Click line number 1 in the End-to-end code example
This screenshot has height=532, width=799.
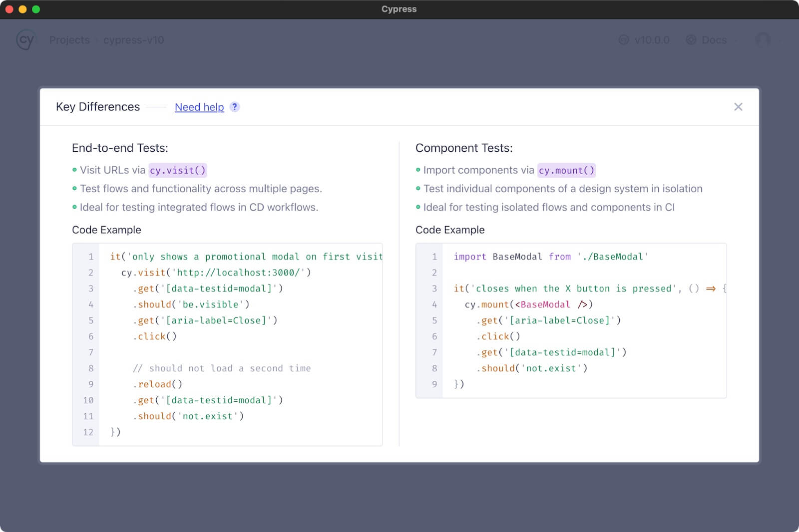[90, 257]
